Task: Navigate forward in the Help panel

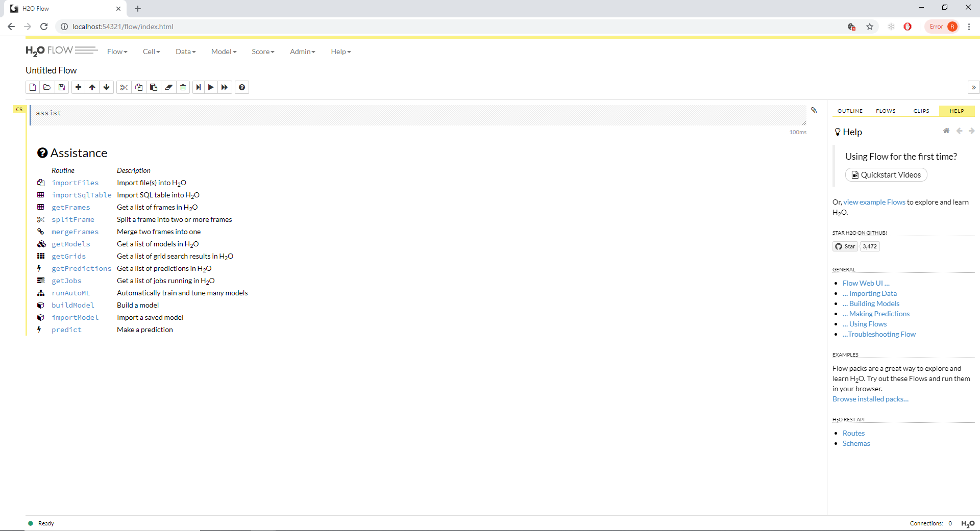Action: pyautogui.click(x=972, y=131)
